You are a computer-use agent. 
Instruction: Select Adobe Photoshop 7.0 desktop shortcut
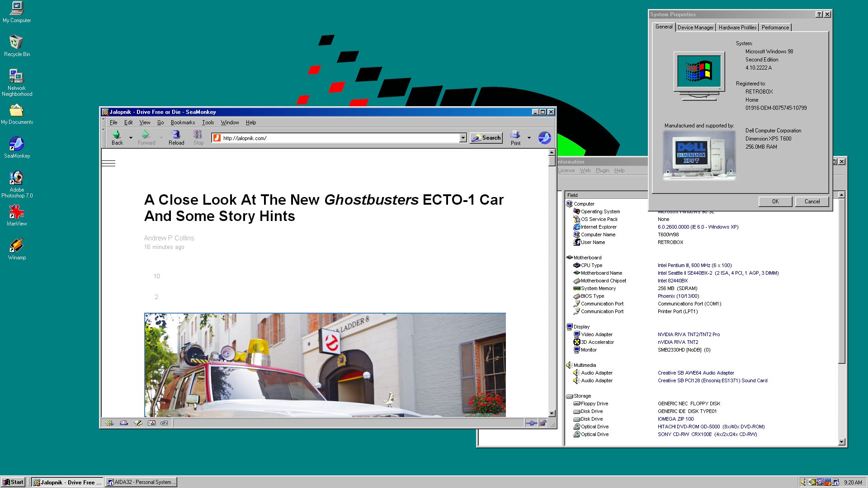pos(17,184)
